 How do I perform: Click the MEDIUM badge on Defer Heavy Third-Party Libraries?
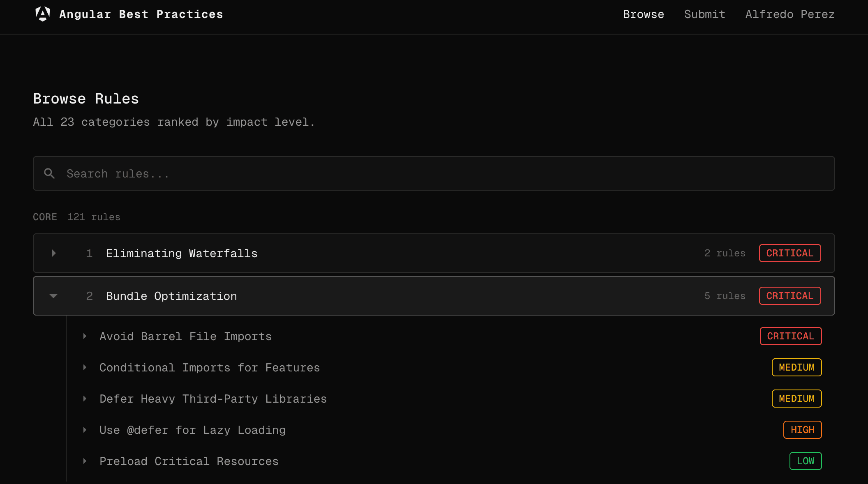tap(796, 399)
